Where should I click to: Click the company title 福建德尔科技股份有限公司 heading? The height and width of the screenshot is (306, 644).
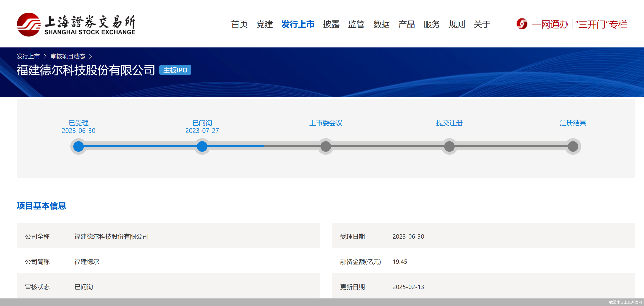[x=86, y=70]
